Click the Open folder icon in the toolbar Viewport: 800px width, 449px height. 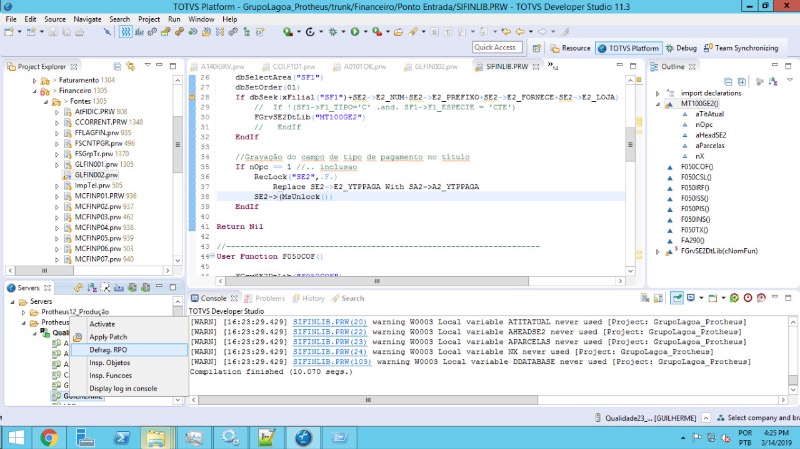398,32
